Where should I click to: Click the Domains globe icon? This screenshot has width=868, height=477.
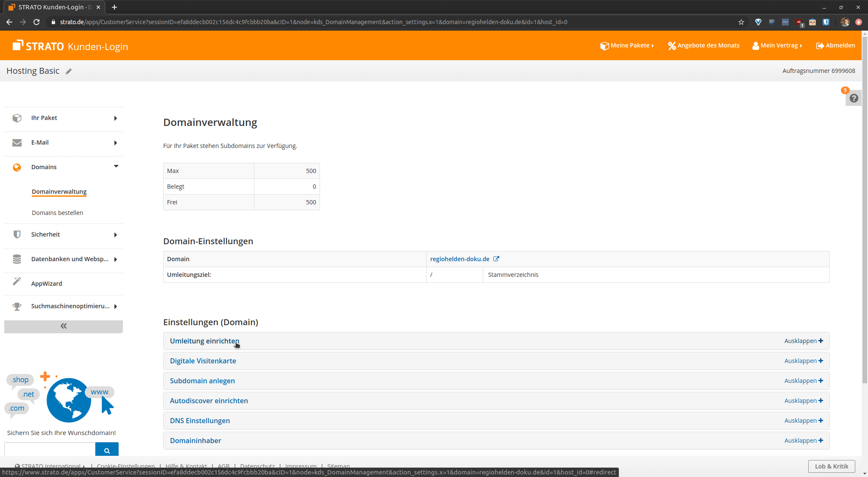pyautogui.click(x=17, y=167)
